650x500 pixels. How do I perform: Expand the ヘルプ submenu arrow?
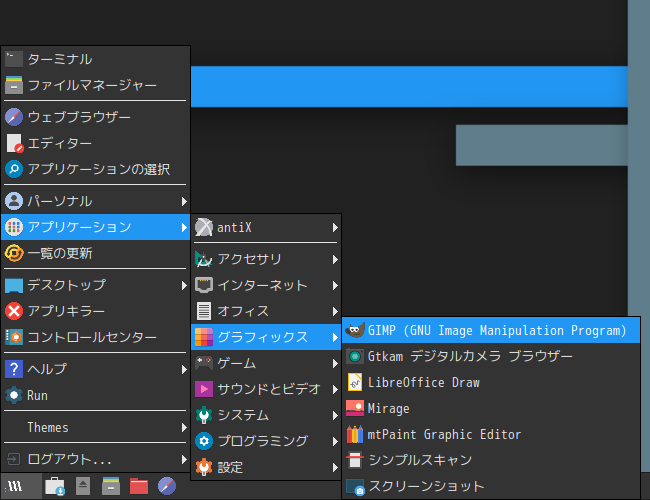click(x=184, y=369)
